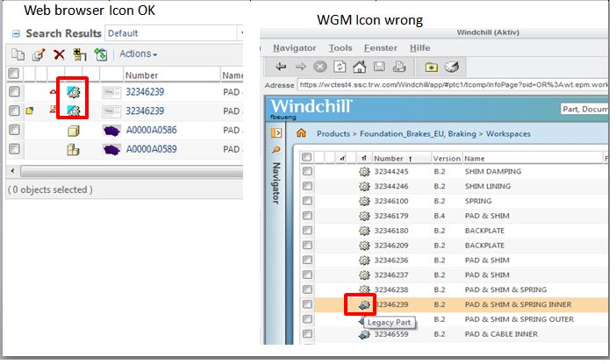Screen dimensions: 616x364
Task: Click the assembly icon for A0000A0589
Action: (x=73, y=150)
